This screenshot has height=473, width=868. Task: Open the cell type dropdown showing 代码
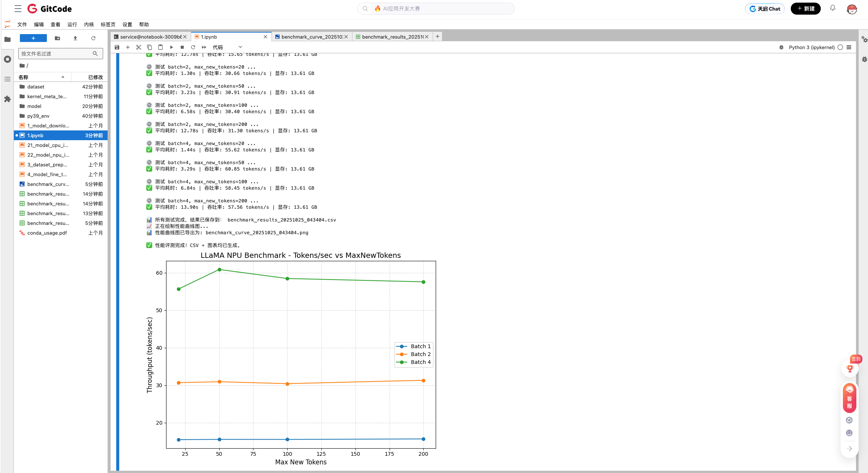[227, 47]
